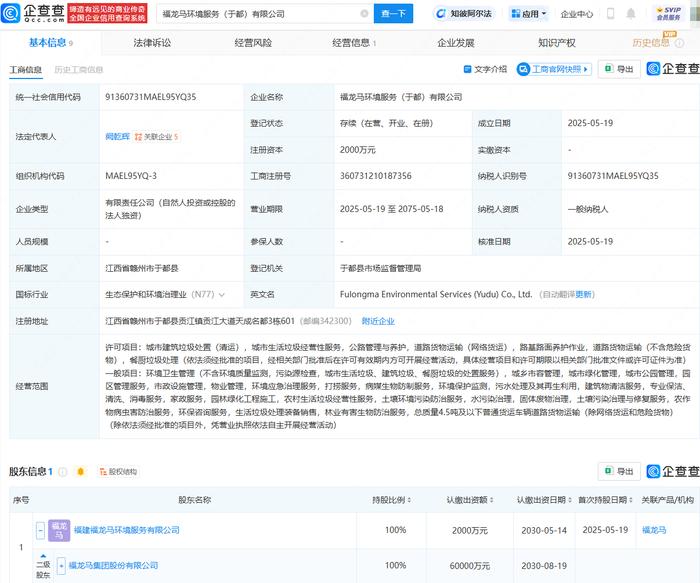Click 更新 link next to English name

coord(583,295)
